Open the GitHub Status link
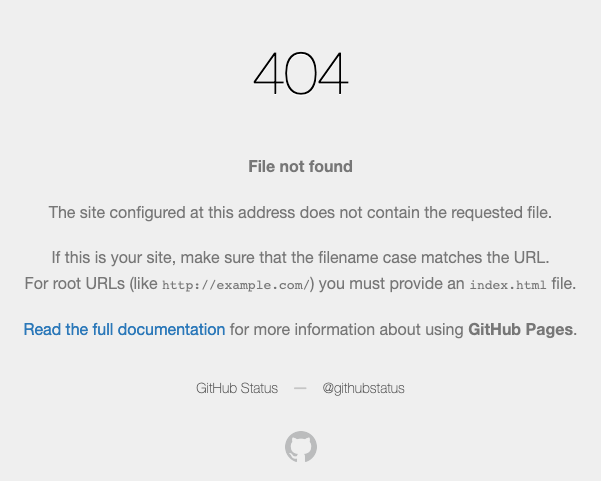The height and width of the screenshot is (481, 601). click(x=237, y=388)
